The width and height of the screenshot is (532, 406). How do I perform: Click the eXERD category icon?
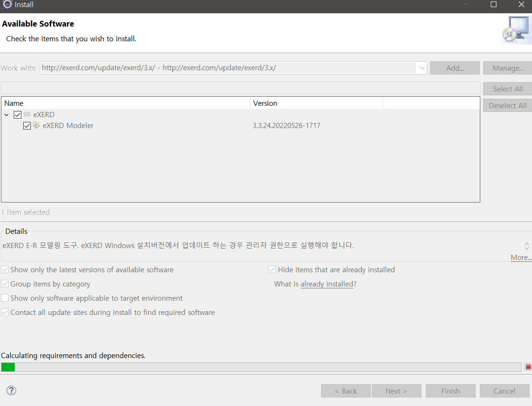pos(27,114)
